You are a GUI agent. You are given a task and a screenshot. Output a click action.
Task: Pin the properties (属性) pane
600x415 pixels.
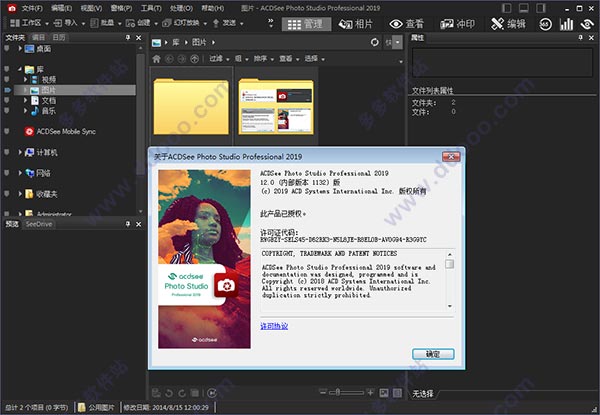pyautogui.click(x=580, y=37)
